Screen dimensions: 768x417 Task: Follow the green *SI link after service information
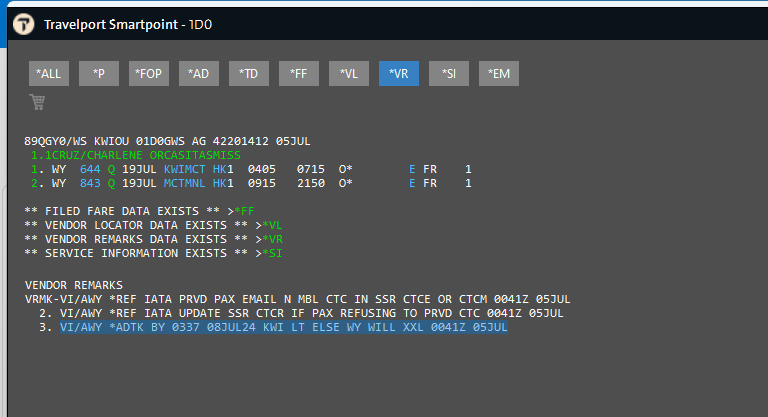pos(272,253)
